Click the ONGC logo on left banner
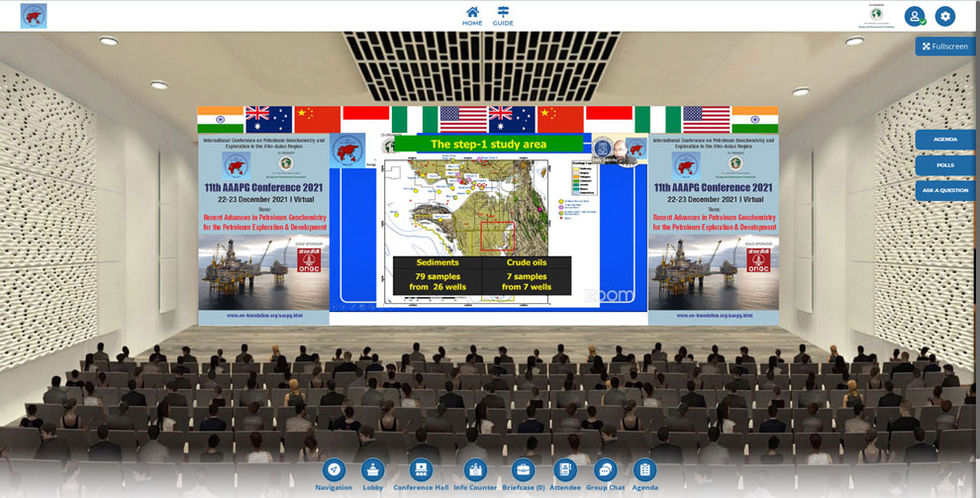 (308, 260)
